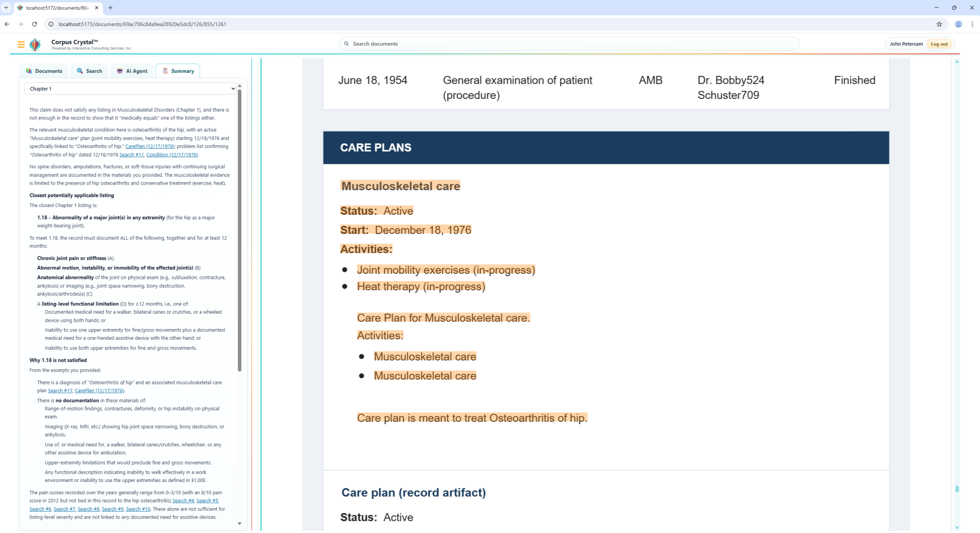Follow the Search #11 citation link
This screenshot has width=980, height=533.
pos(131,155)
